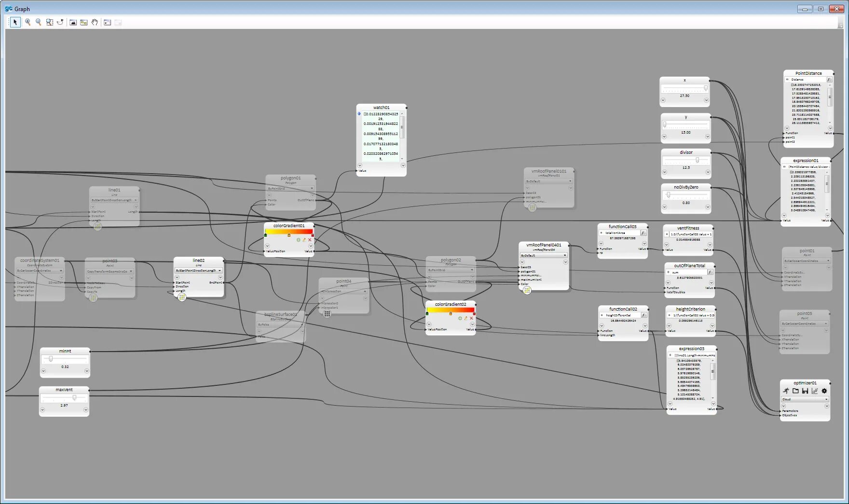
Task: Toggle the checkbox in functionCall03 totalVentArea field
Action: (601, 233)
